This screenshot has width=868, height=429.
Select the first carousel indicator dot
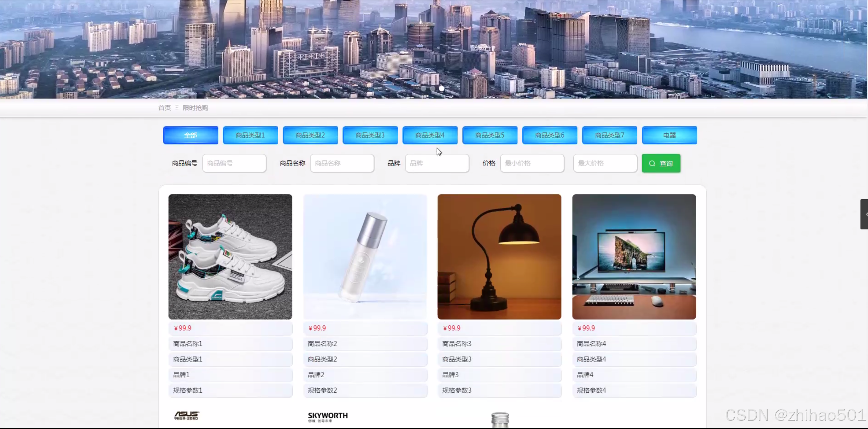click(x=423, y=88)
